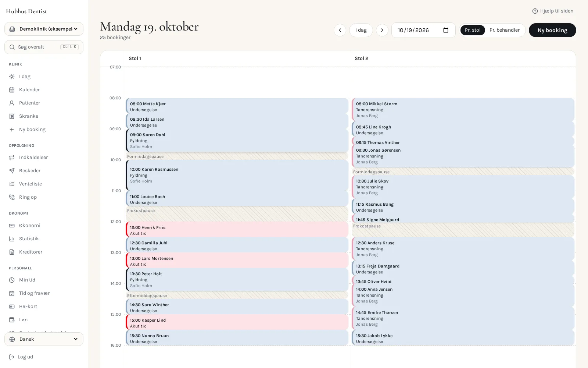The width and height of the screenshot is (588, 368).
Task: Click the Kreditorer document icon
Action: tap(12, 252)
